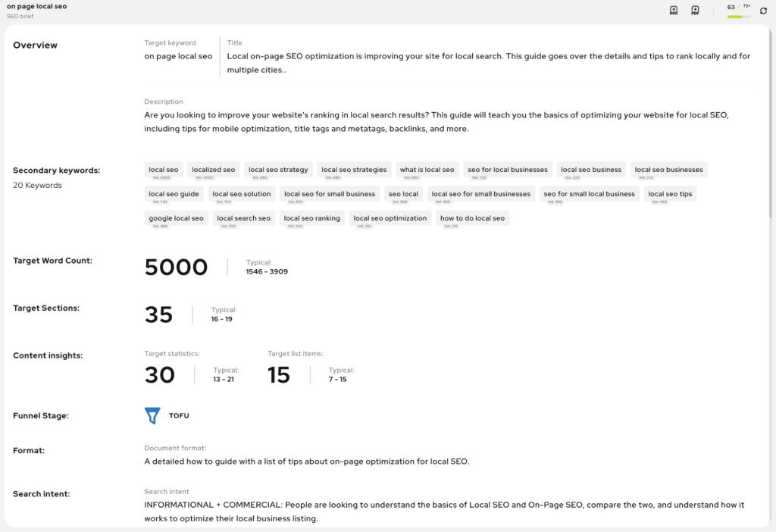Click the 63 content score number
Viewport: 776px width, 532px height.
pos(731,7)
